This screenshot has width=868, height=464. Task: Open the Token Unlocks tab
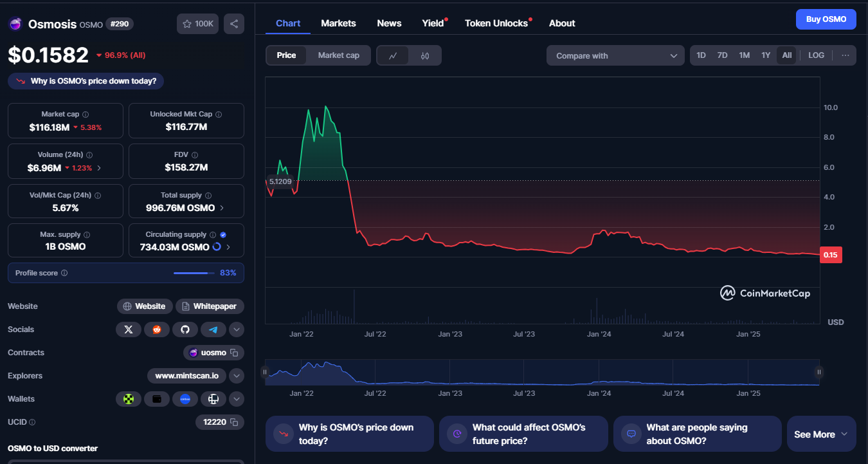click(497, 23)
